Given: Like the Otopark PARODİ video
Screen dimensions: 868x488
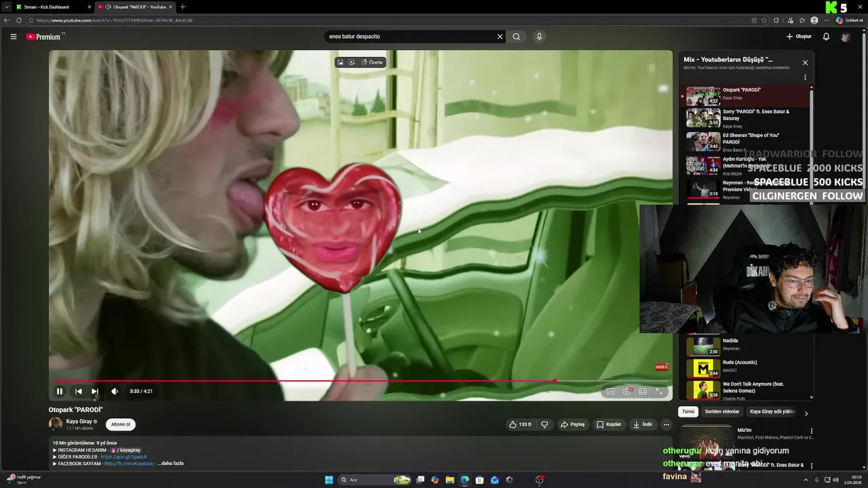Looking at the screenshot, I should coord(520,424).
